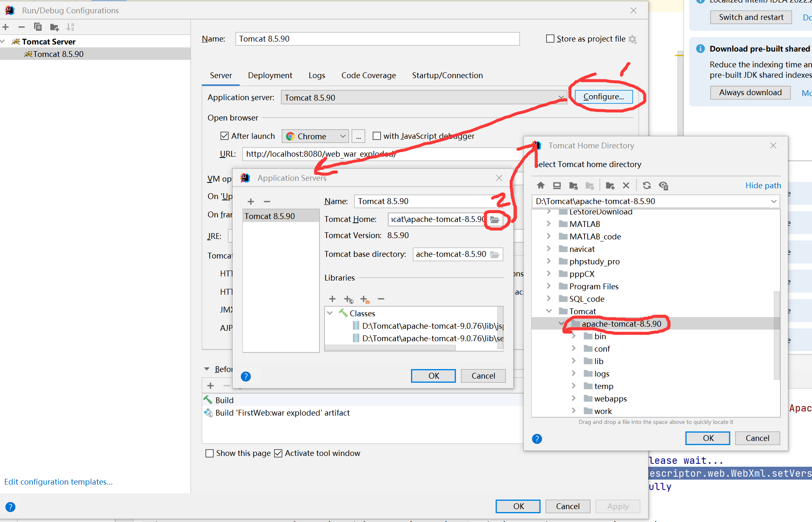The image size is (812, 522).
Task: Add new configuration in Run/Debug Configurations toolbar
Action: point(6,27)
